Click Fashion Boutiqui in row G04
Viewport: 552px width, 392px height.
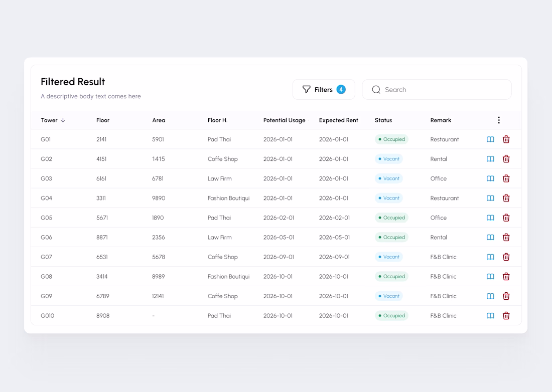click(229, 198)
